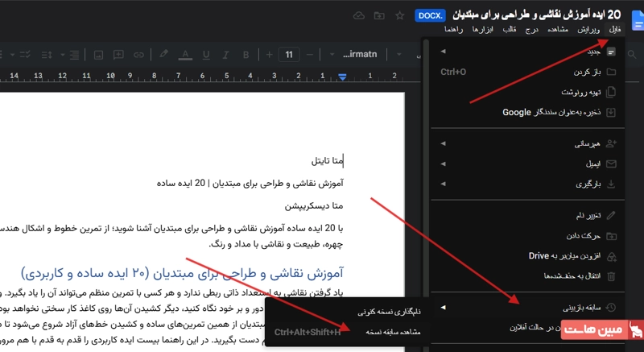Star this document

(x=399, y=15)
